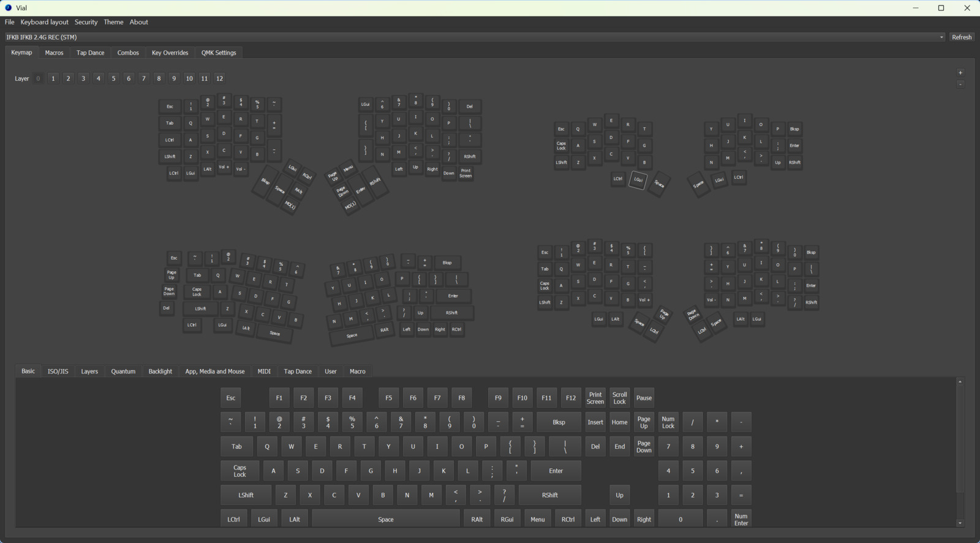Screen dimensions: 980x543
Task: Open the Theme menu
Action: pyautogui.click(x=113, y=22)
